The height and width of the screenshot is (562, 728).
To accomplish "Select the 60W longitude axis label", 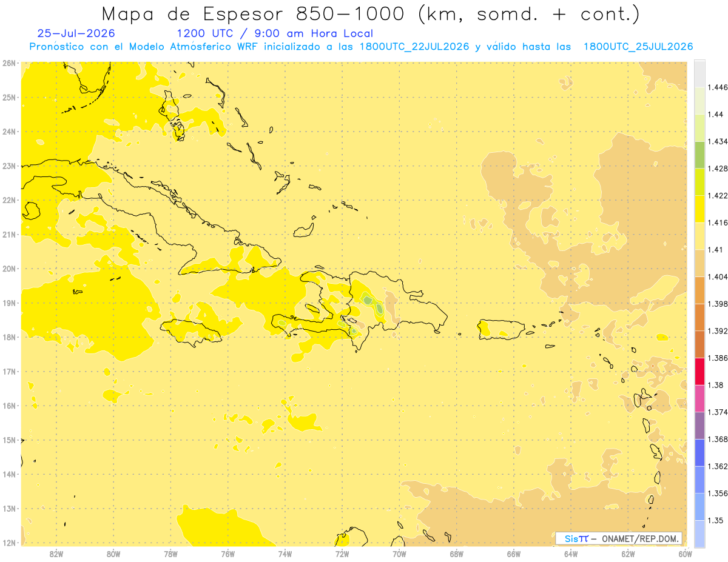I will (685, 554).
